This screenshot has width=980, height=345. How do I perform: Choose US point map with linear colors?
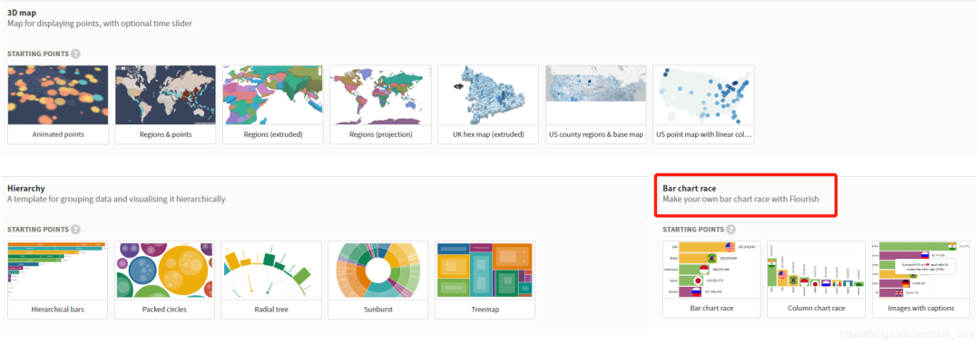click(x=703, y=104)
